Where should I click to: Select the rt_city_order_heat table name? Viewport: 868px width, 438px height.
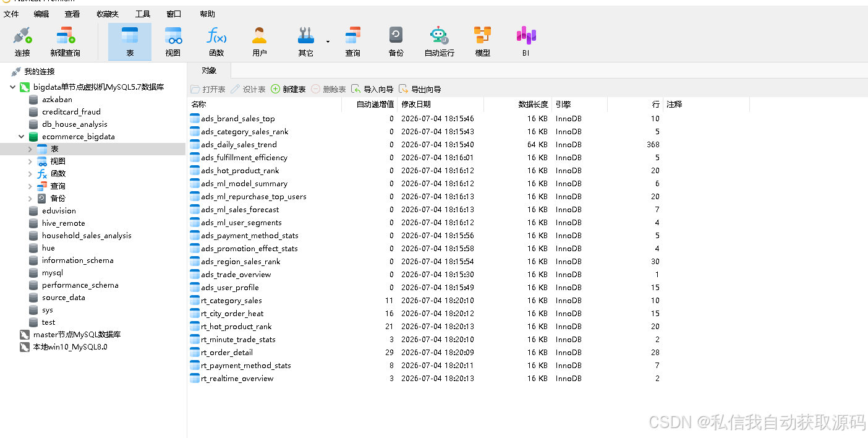pos(232,314)
